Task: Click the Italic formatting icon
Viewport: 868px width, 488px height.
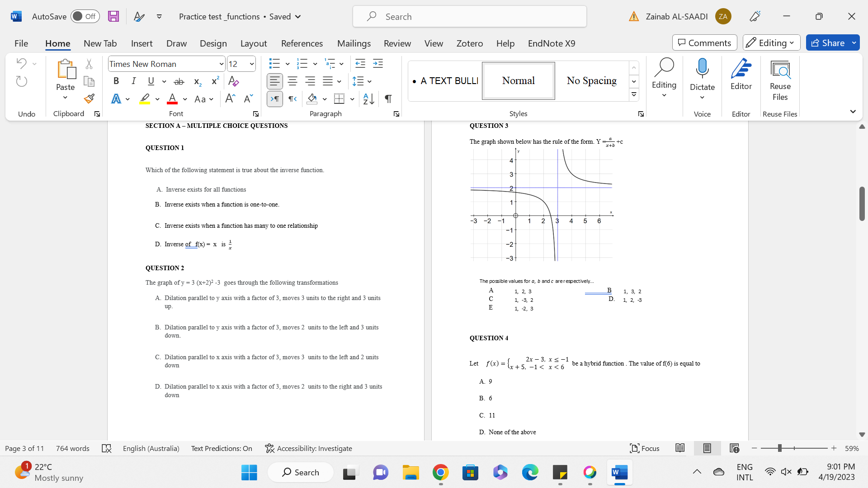Action: 133,81
